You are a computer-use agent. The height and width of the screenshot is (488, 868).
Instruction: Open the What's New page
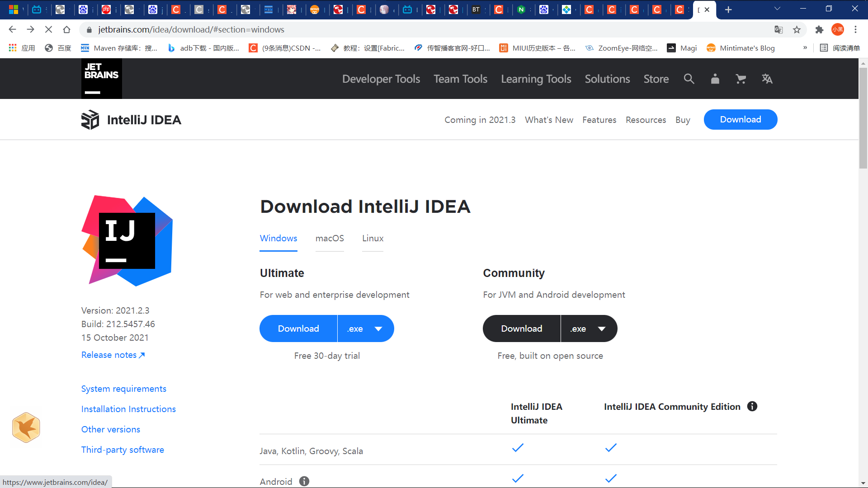coord(549,120)
